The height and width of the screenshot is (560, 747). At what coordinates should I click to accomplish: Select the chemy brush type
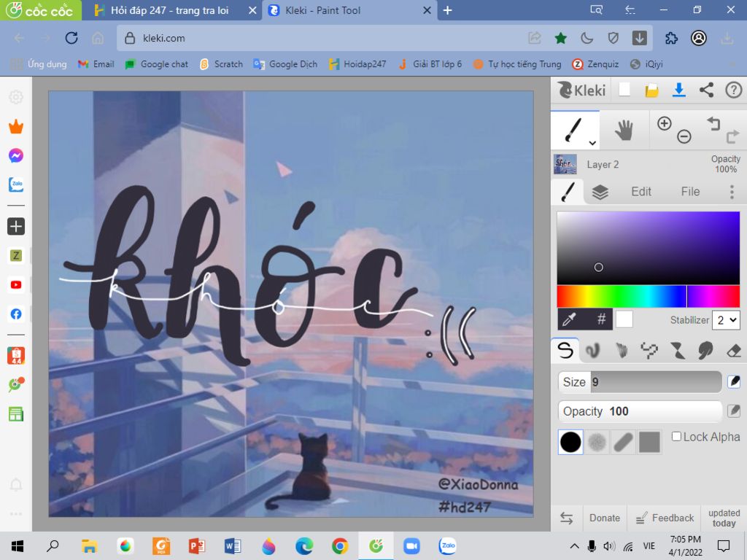678,351
